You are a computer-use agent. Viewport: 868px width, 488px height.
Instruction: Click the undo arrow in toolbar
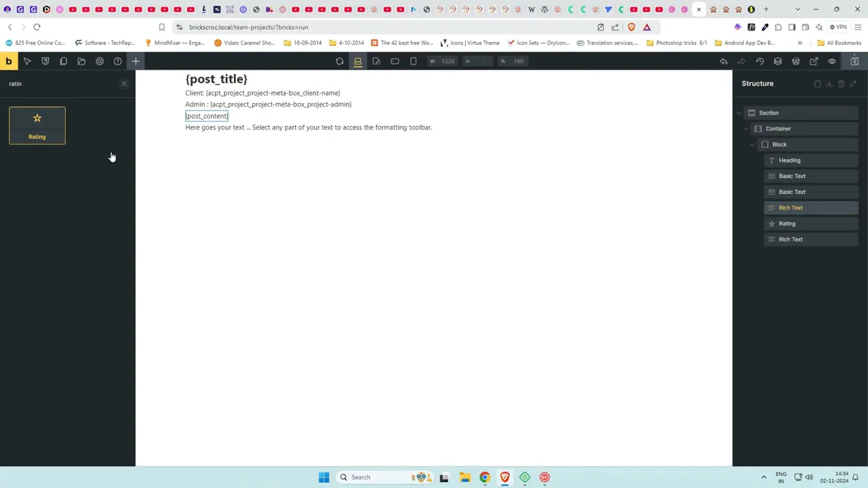click(724, 62)
